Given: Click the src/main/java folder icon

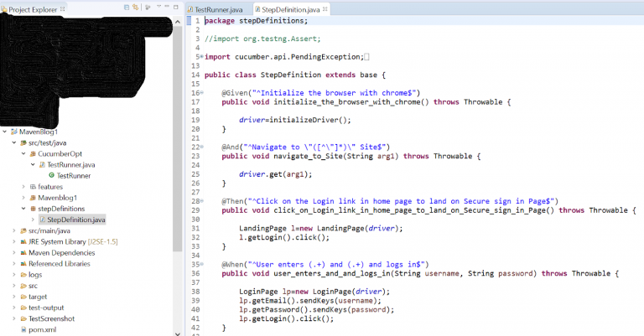Looking at the screenshot, I should click(x=23, y=230).
